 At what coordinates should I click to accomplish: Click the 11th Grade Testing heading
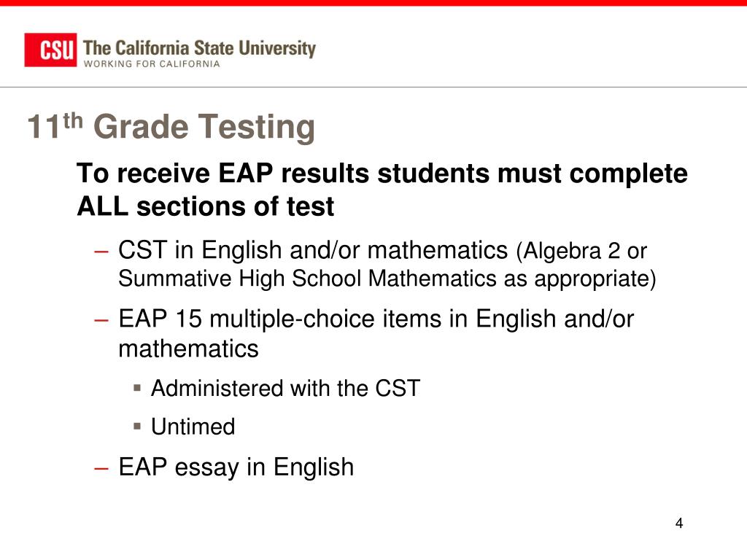click(x=171, y=127)
